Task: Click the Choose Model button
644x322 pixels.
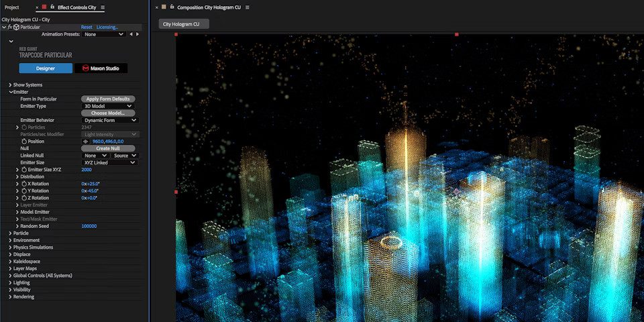Action: click(108, 113)
